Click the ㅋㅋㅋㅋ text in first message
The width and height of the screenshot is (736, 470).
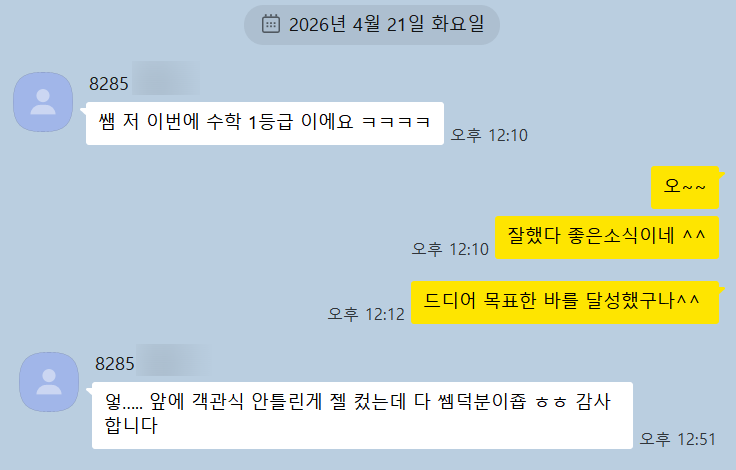(396, 122)
